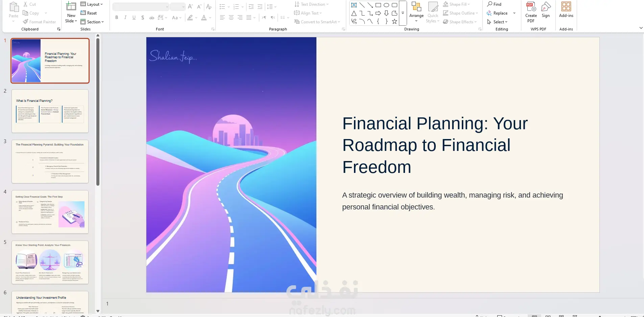This screenshot has width=644, height=317.
Task: Center the text
Action: click(x=231, y=18)
